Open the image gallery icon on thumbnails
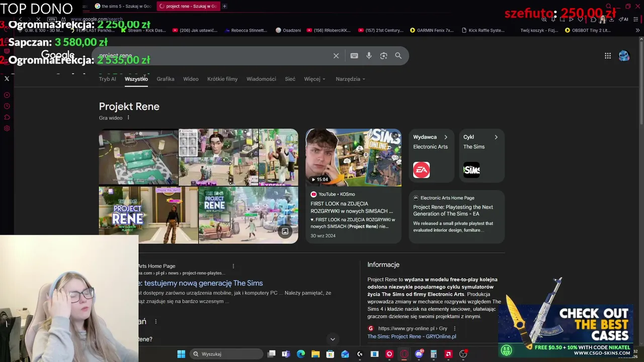This screenshot has height=362, width=644. pyautogui.click(x=285, y=231)
